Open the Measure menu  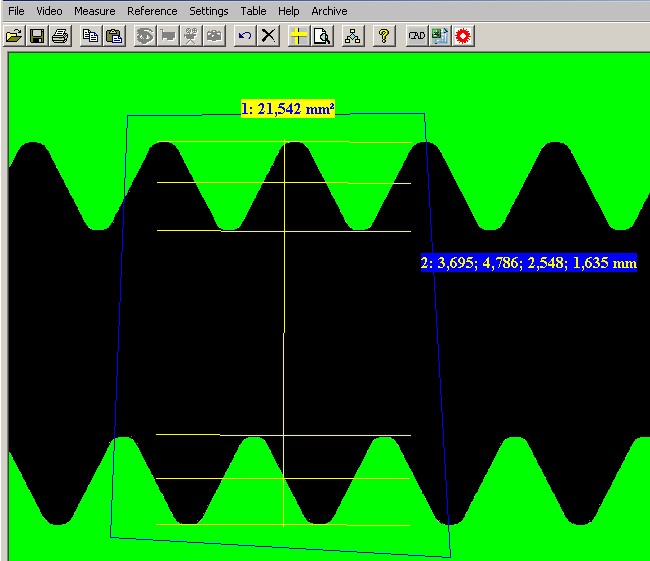(x=94, y=11)
